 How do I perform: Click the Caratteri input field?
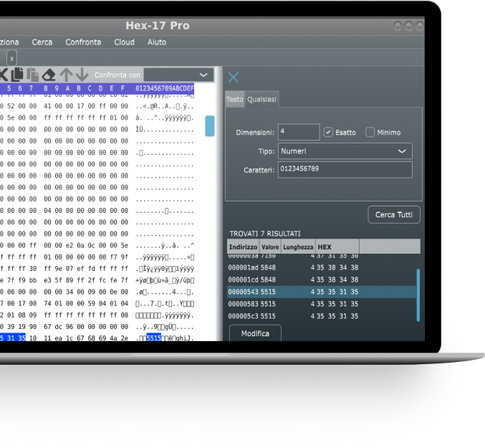(345, 170)
